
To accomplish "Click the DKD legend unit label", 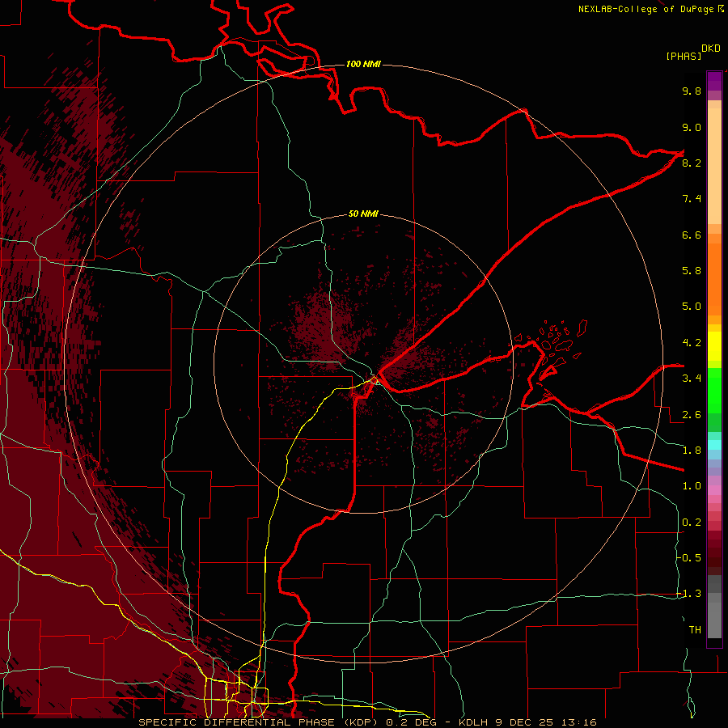I will pyautogui.click(x=711, y=49).
